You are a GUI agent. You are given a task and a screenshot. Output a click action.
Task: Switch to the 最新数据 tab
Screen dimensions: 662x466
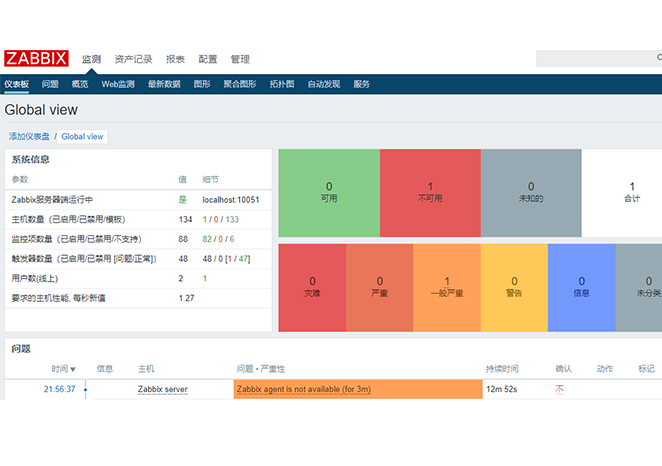pyautogui.click(x=164, y=84)
